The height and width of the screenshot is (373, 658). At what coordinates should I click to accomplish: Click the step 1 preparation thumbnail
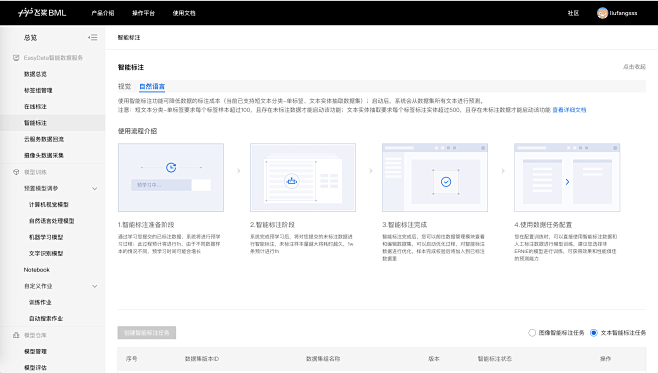[x=171, y=177]
